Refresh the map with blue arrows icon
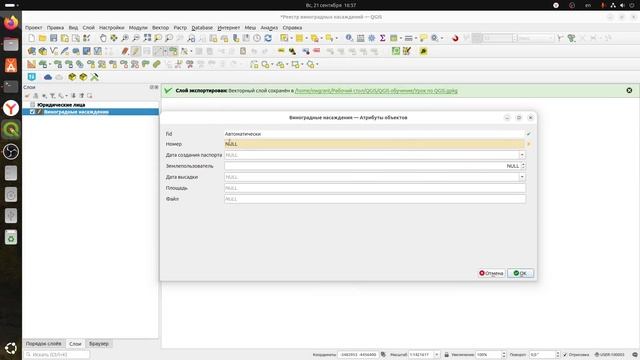The height and width of the screenshot is (360, 640). [268, 38]
